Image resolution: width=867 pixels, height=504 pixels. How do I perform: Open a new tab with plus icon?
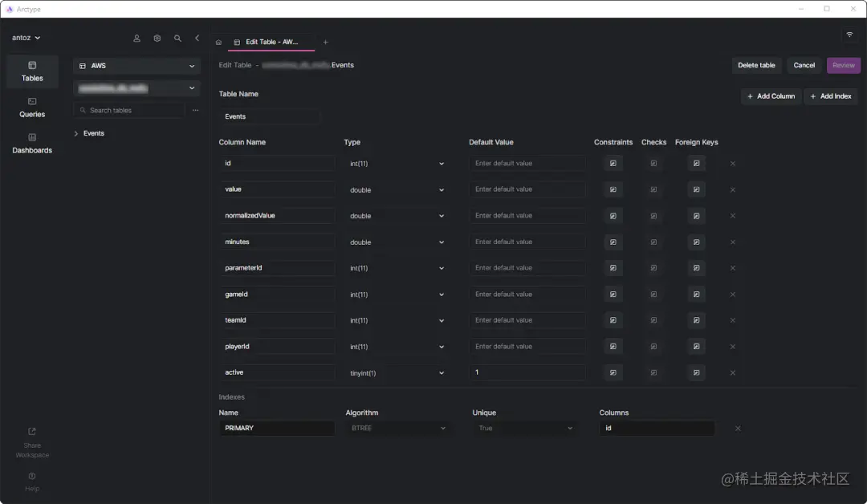pos(325,42)
